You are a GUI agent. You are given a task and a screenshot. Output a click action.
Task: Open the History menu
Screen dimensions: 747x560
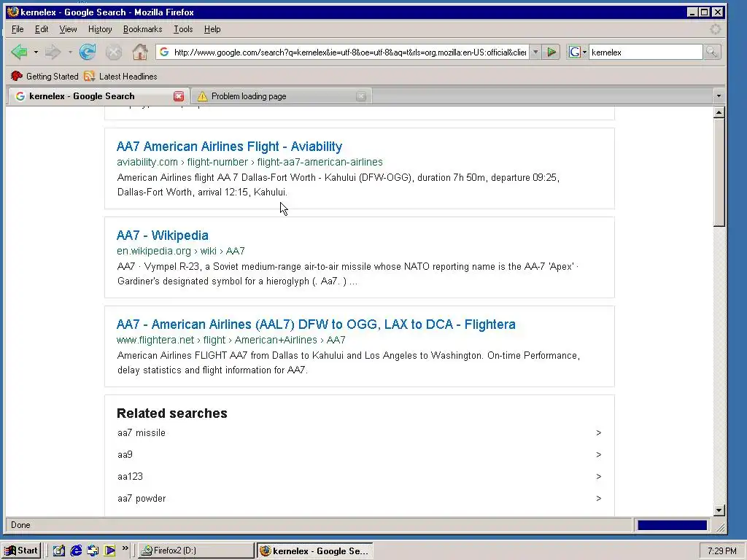tap(100, 29)
